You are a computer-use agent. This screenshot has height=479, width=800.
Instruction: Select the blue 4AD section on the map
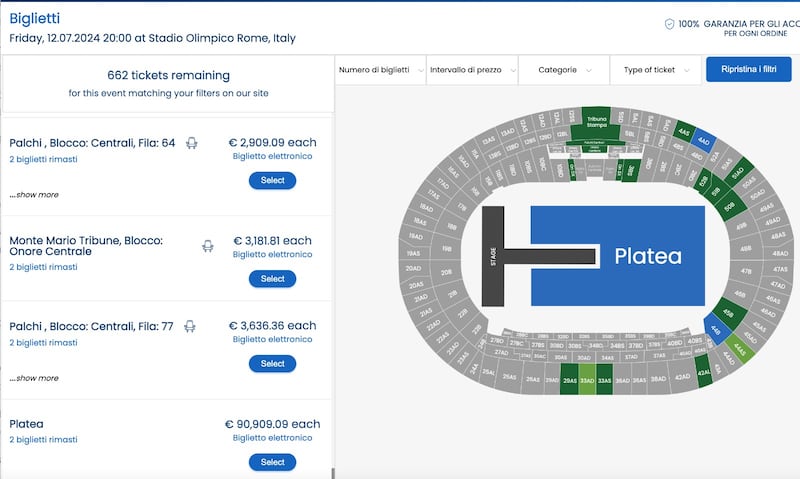(704, 141)
